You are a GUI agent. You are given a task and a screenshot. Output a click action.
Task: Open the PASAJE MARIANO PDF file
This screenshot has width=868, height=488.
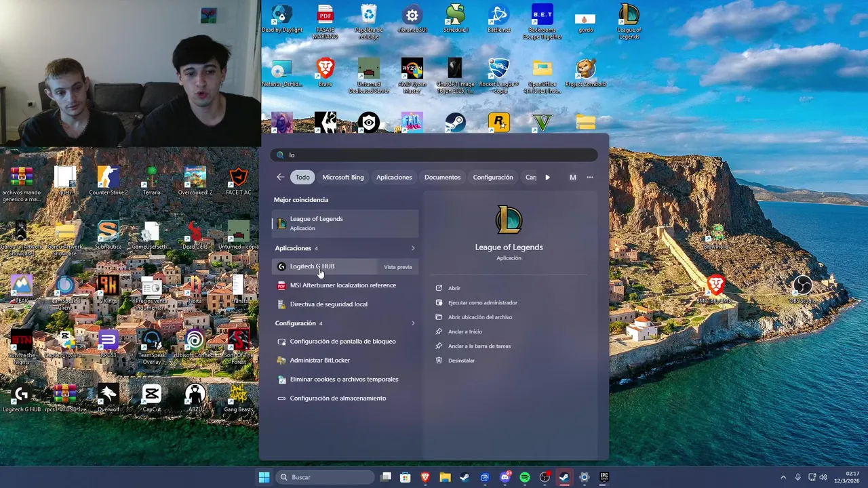pyautogui.click(x=325, y=22)
